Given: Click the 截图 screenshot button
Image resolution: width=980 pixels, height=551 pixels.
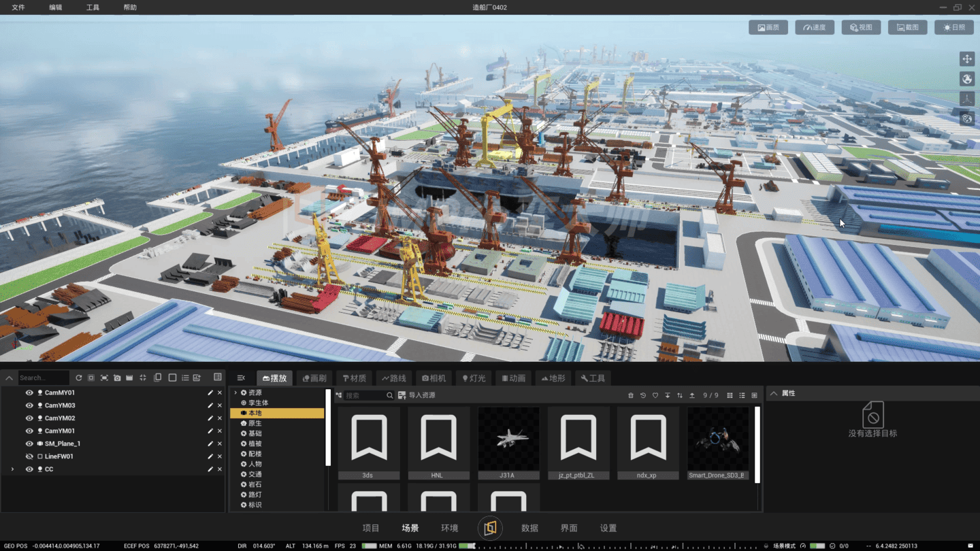Looking at the screenshot, I should click(907, 27).
